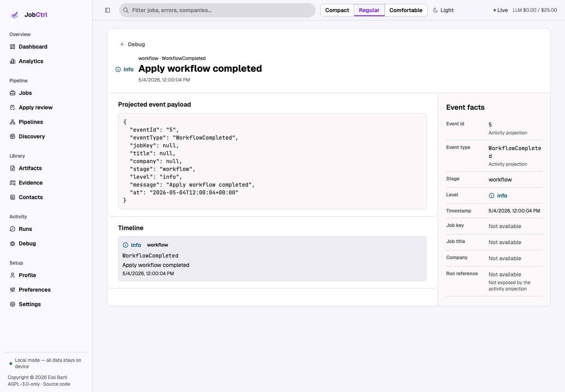Viewport: 565px width, 392px height.
Task: Open the Source code link
Action: (56, 384)
